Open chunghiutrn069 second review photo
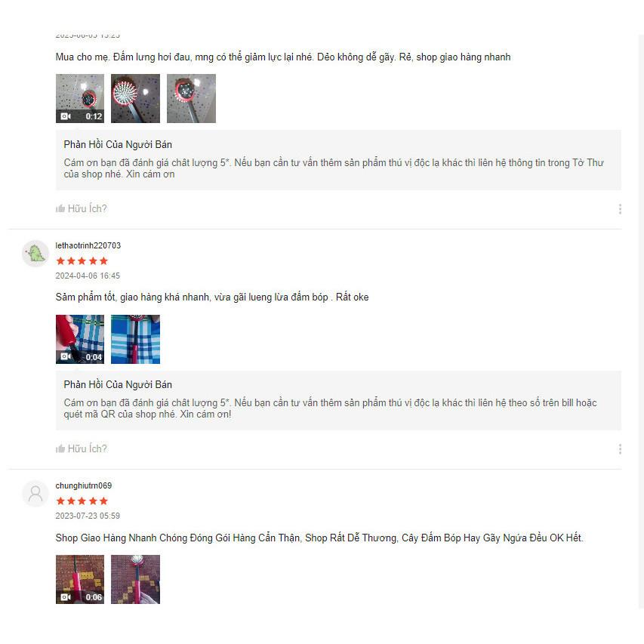The height and width of the screenshot is (644, 644). click(136, 579)
